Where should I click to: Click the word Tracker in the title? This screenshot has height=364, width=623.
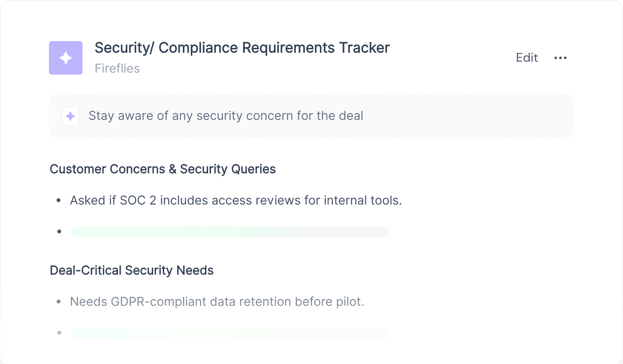[364, 48]
